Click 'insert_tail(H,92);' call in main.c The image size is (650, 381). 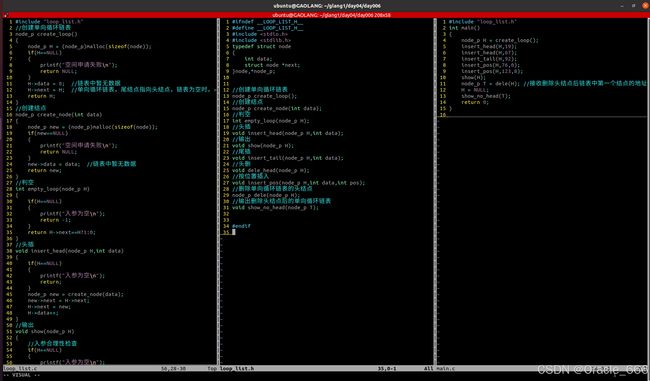pos(489,59)
